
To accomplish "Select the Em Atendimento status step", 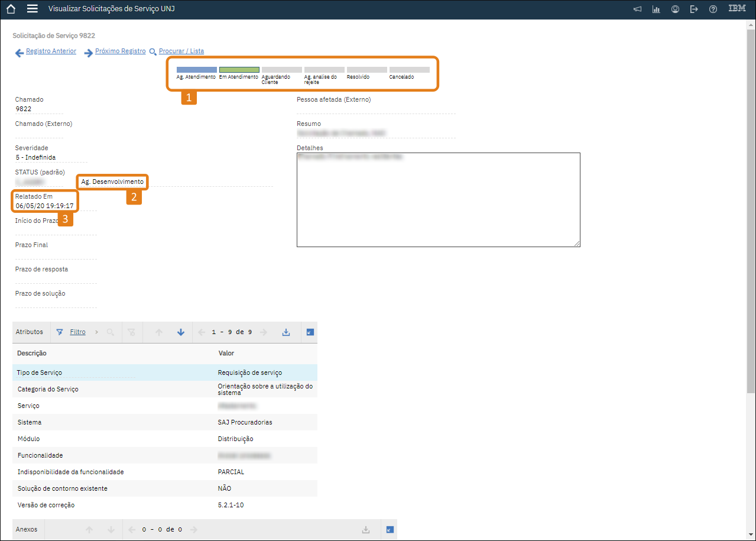I will pyautogui.click(x=239, y=70).
